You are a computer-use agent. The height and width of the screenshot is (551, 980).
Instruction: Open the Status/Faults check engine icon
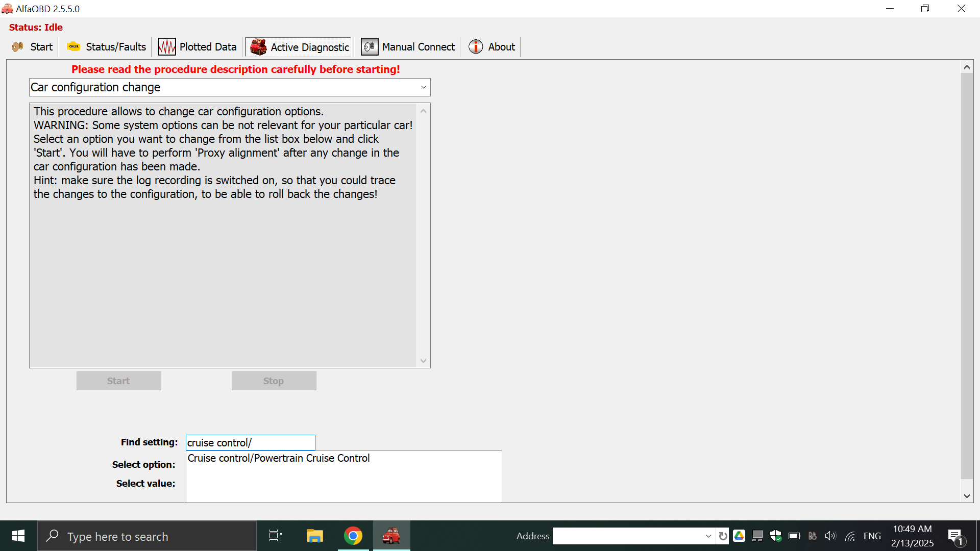point(74,46)
